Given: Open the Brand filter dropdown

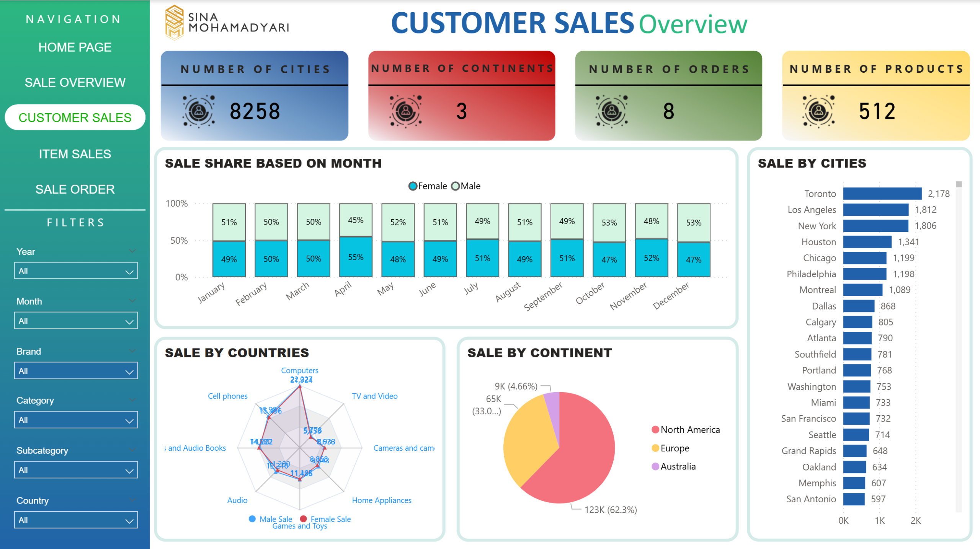Looking at the screenshot, I should tap(76, 371).
